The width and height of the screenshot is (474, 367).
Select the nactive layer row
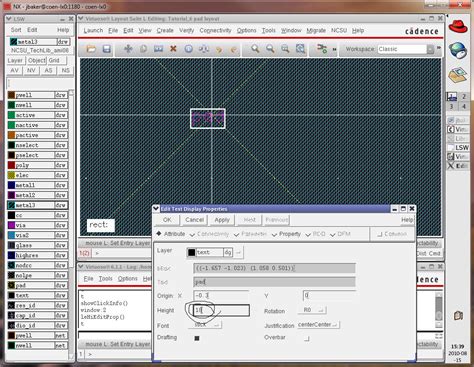pyautogui.click(x=37, y=125)
